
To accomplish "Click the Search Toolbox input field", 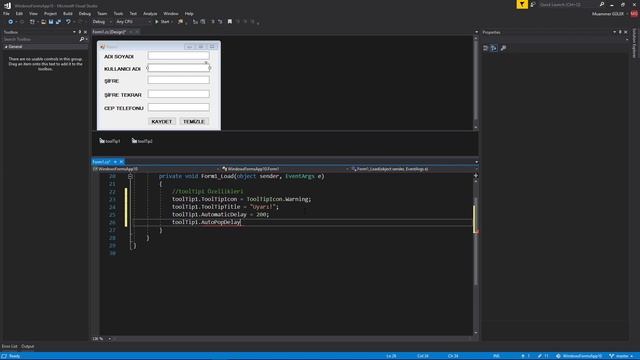I will (x=41, y=39).
